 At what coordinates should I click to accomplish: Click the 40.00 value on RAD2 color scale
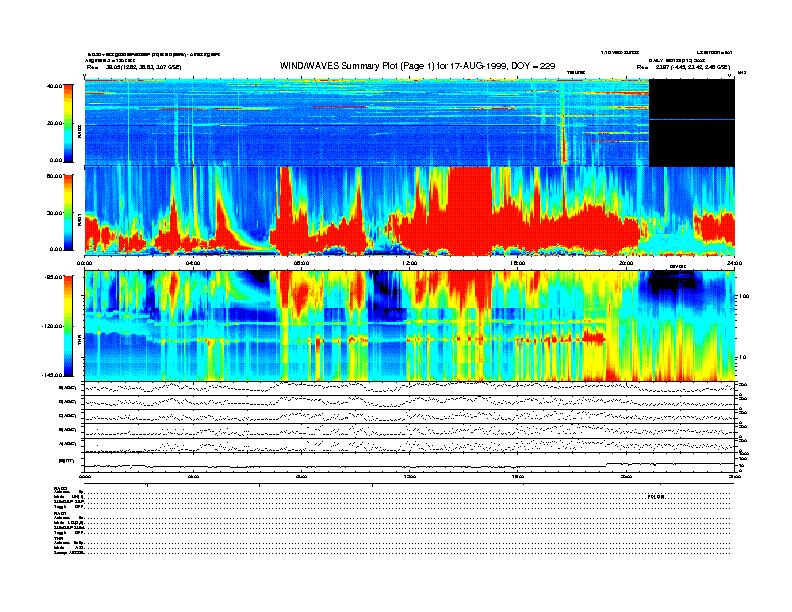tap(54, 86)
